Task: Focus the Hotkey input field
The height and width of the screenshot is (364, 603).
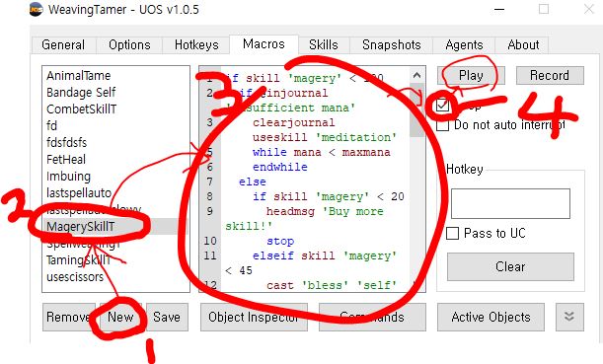Action: tap(510, 203)
